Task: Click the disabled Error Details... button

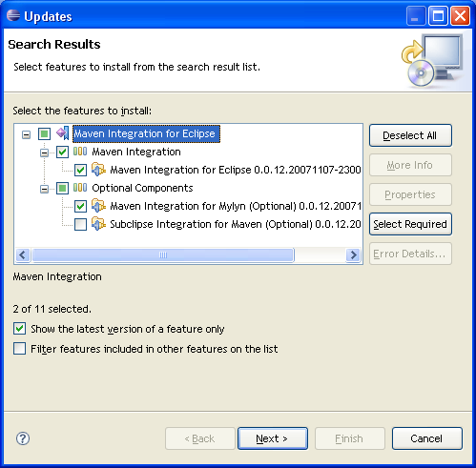Action: pyautogui.click(x=410, y=254)
